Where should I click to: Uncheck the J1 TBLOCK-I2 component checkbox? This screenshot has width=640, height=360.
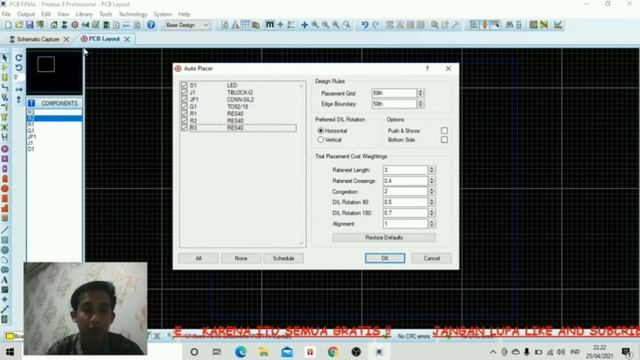pos(184,93)
